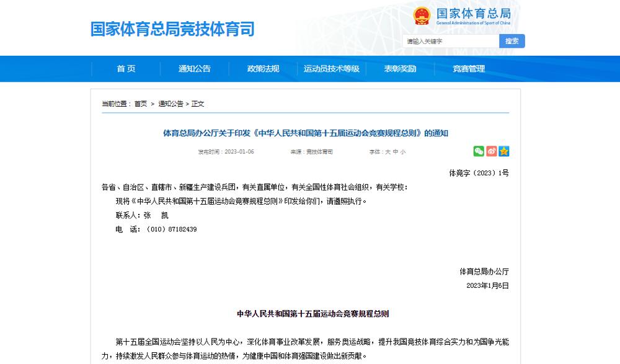Image resolution: width=620 pixels, height=364 pixels.
Task: Open the 竞赛管理 navigation item
Action: click(x=469, y=69)
